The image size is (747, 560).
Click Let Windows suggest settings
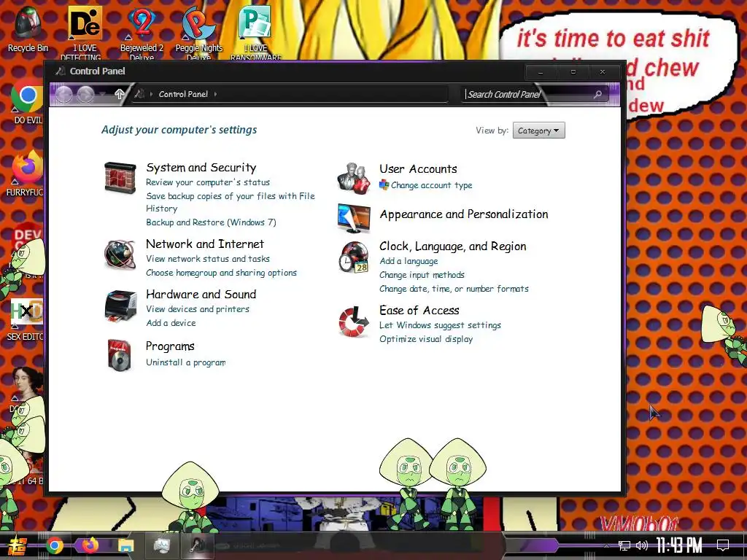point(440,325)
